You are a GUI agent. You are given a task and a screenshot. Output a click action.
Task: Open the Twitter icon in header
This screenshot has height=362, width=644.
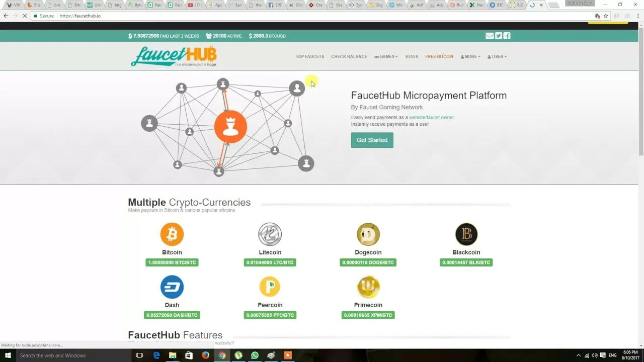click(498, 36)
